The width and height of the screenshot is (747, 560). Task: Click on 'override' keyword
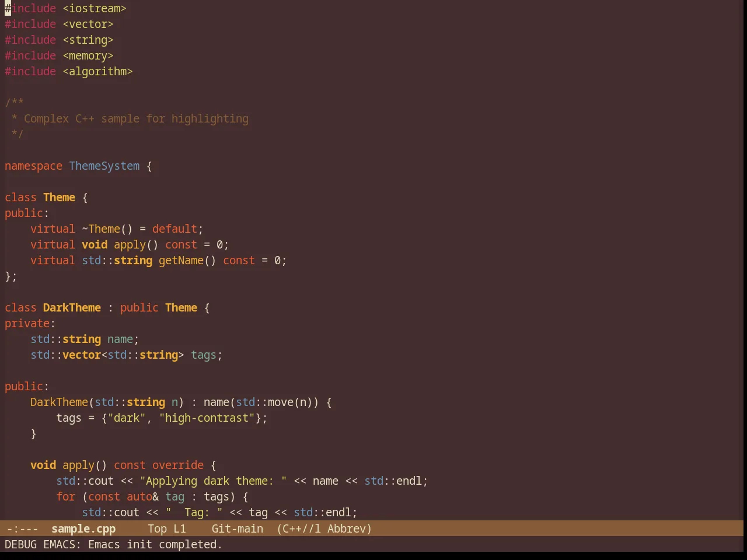[x=178, y=465]
